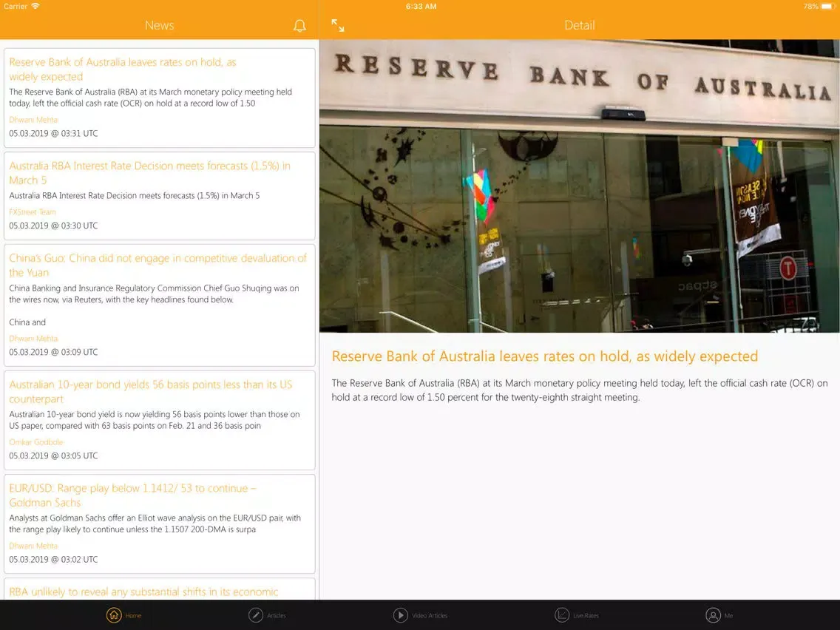Click the detail article body paragraph
The height and width of the screenshot is (630, 840).
tap(579, 390)
